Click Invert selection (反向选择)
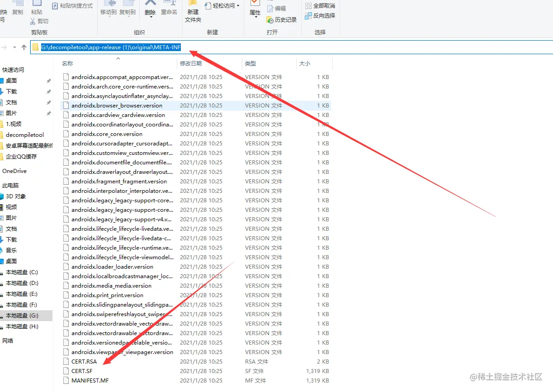 [320, 15]
